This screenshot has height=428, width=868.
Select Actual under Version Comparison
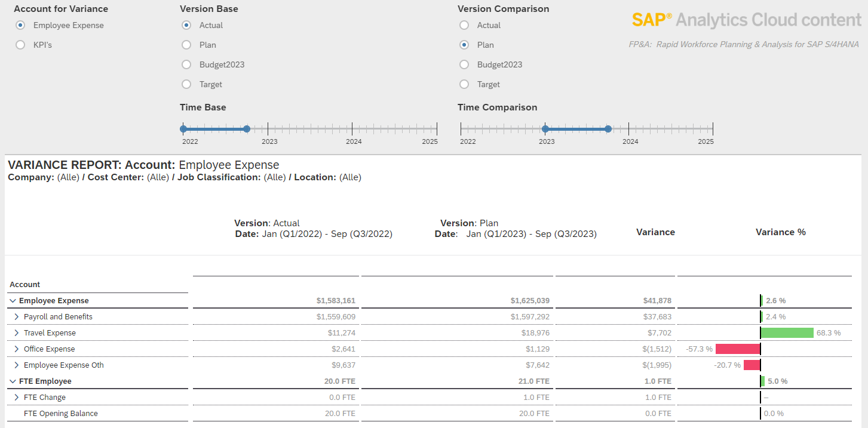[x=464, y=25]
